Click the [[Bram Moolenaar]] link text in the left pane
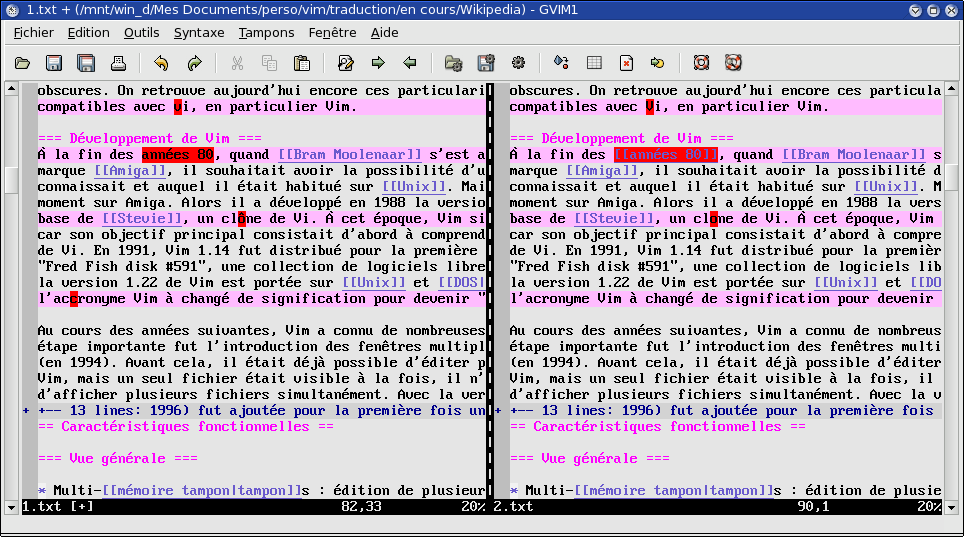The image size is (964, 537). [x=349, y=155]
